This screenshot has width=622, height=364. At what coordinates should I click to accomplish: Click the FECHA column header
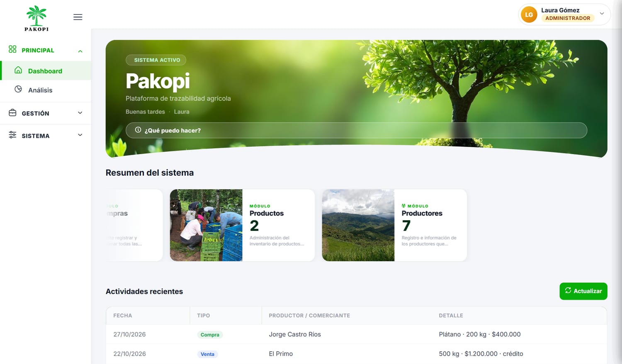click(123, 315)
